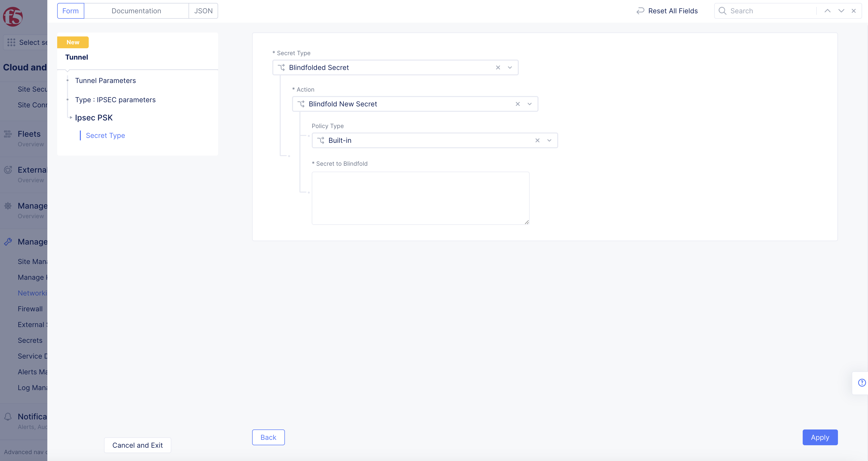Click the helm wheel icon beside Manage

click(8, 206)
